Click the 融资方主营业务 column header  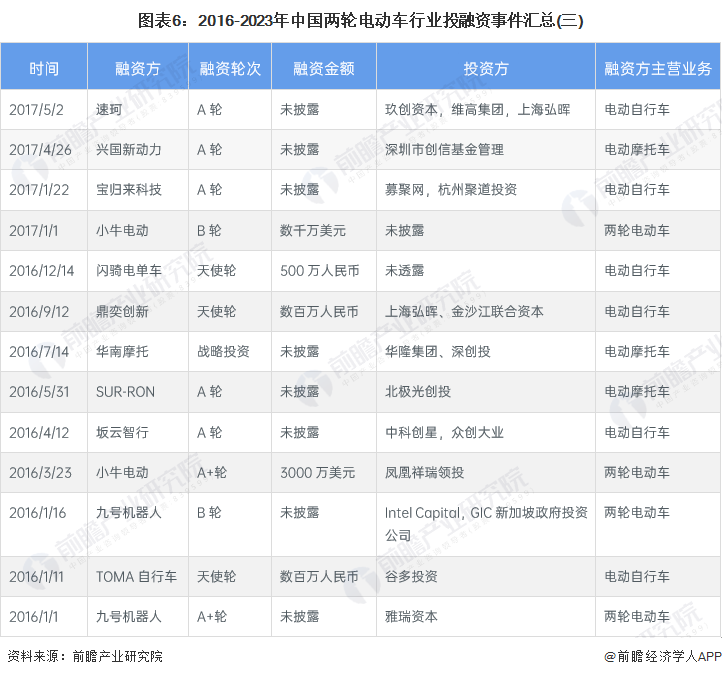(x=658, y=69)
